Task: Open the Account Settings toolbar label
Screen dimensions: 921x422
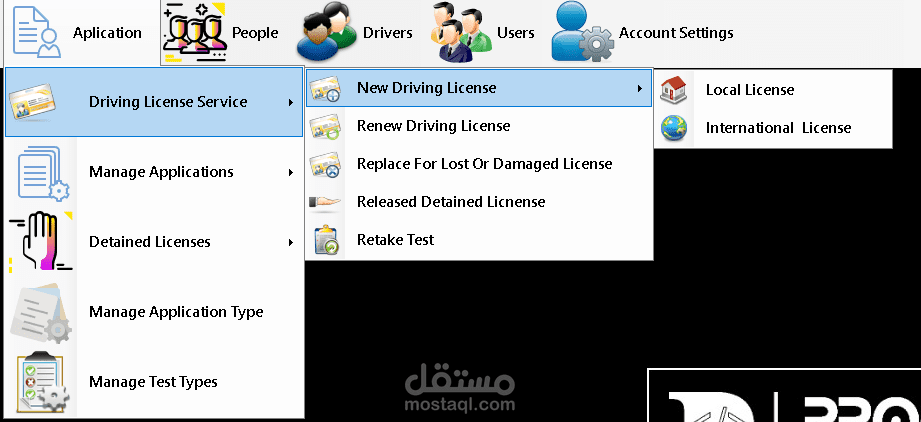Action: 676,33
